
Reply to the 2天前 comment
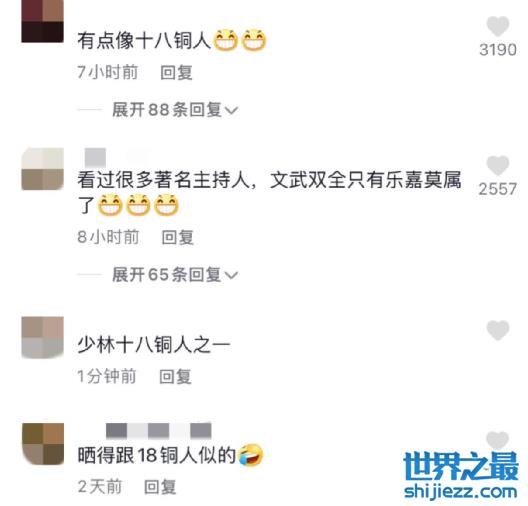click(160, 487)
